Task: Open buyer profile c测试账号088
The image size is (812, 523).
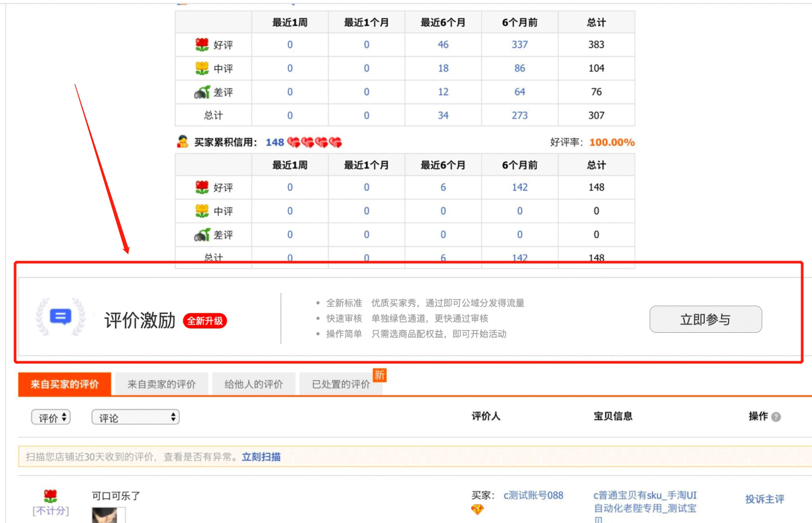Action: coord(533,495)
